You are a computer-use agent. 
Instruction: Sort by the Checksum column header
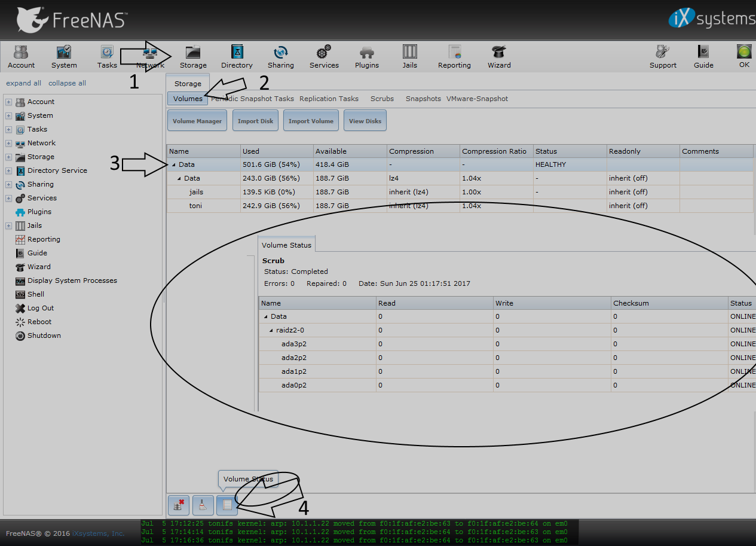(x=669, y=303)
